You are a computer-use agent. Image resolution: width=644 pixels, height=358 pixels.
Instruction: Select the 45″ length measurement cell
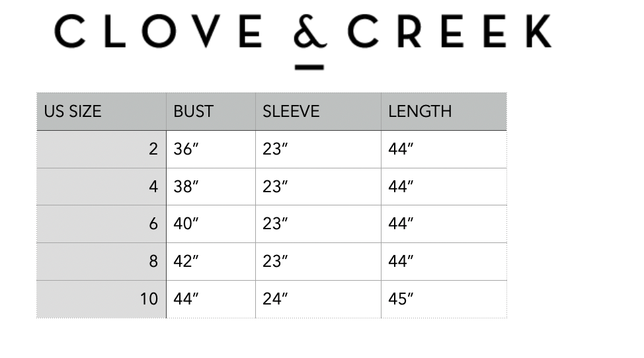tap(401, 299)
